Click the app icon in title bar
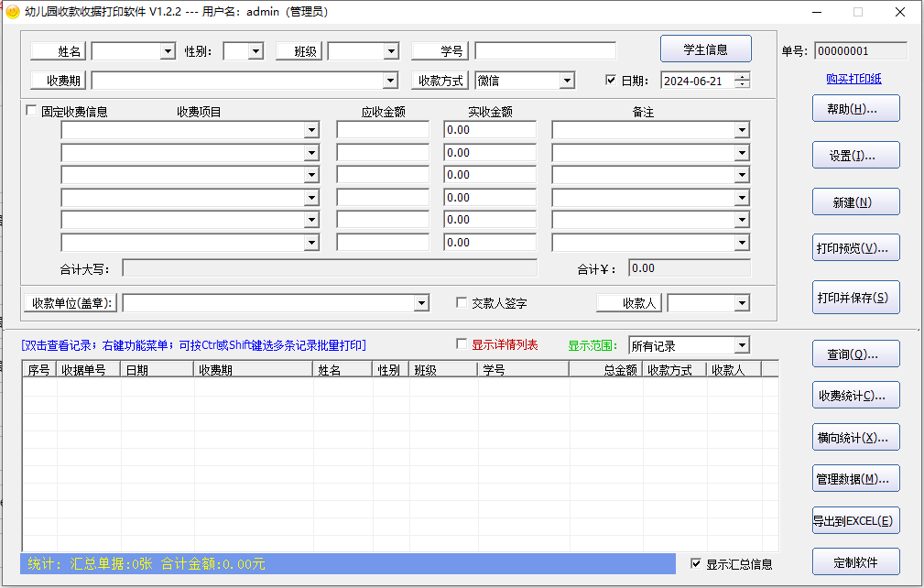Screen dimensions: 924x588 [12, 12]
